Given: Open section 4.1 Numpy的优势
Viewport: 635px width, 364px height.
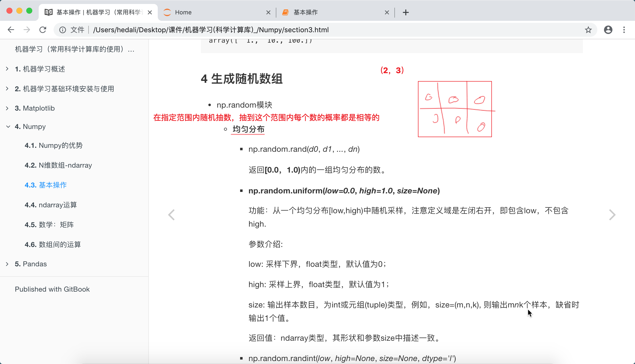Looking at the screenshot, I should (54, 145).
